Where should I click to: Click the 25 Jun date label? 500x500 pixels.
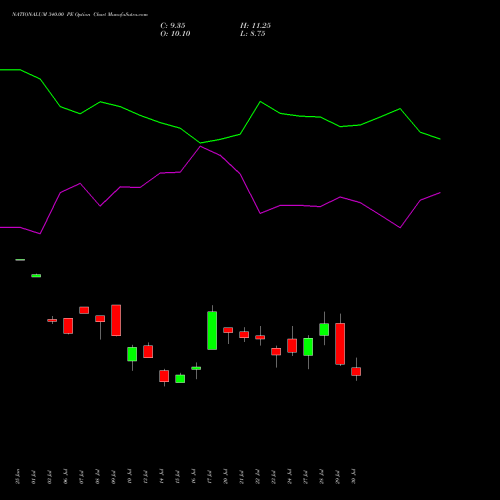point(18,477)
